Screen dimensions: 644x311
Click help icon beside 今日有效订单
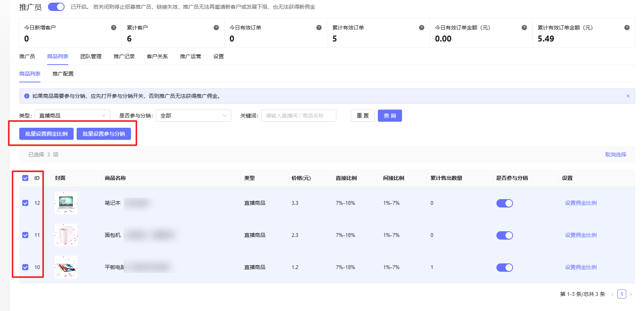[x=319, y=28]
